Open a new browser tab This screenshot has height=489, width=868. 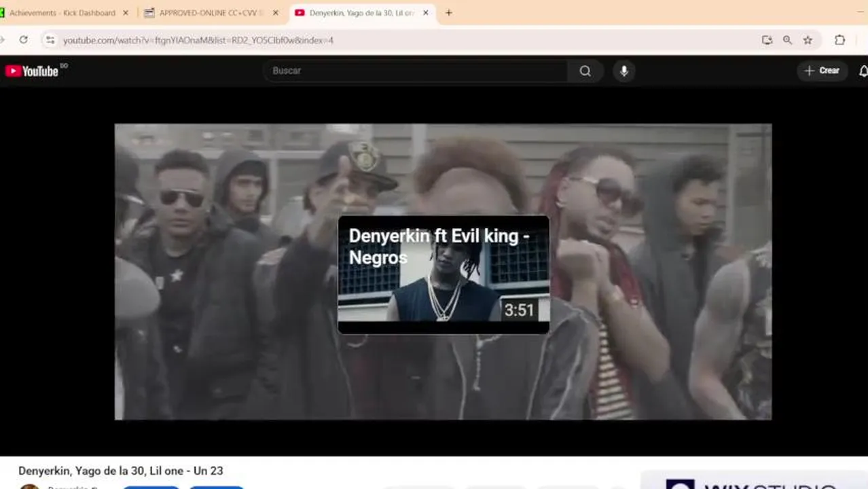449,13
